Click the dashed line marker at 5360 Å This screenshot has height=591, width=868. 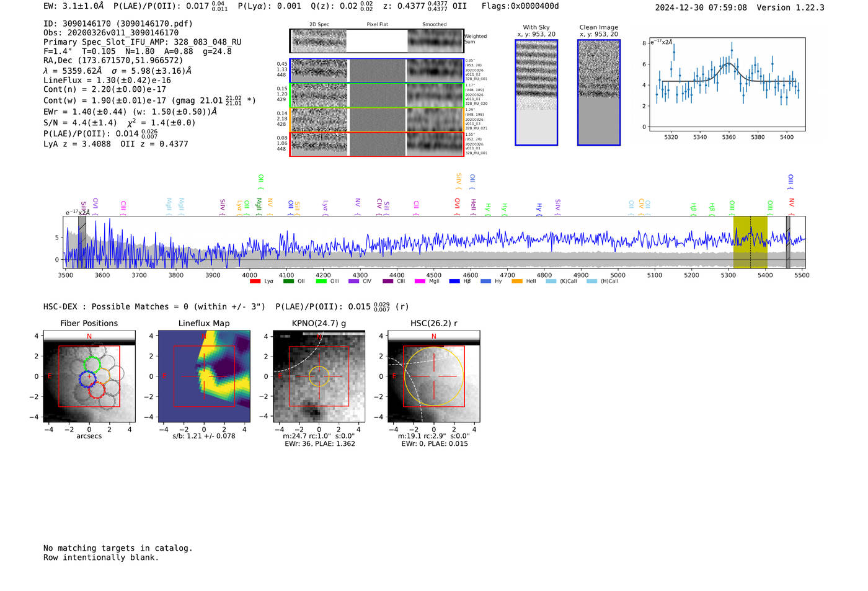tap(750, 242)
